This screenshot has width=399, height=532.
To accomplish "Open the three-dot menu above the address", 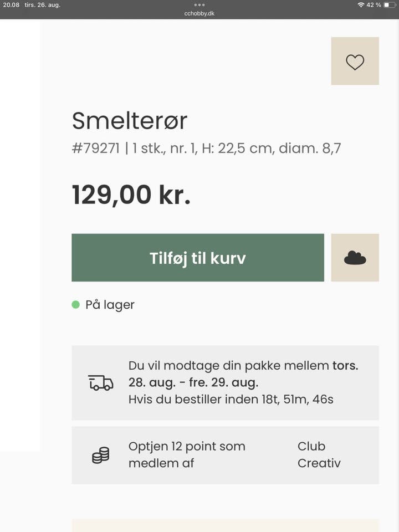I will click(x=199, y=4).
